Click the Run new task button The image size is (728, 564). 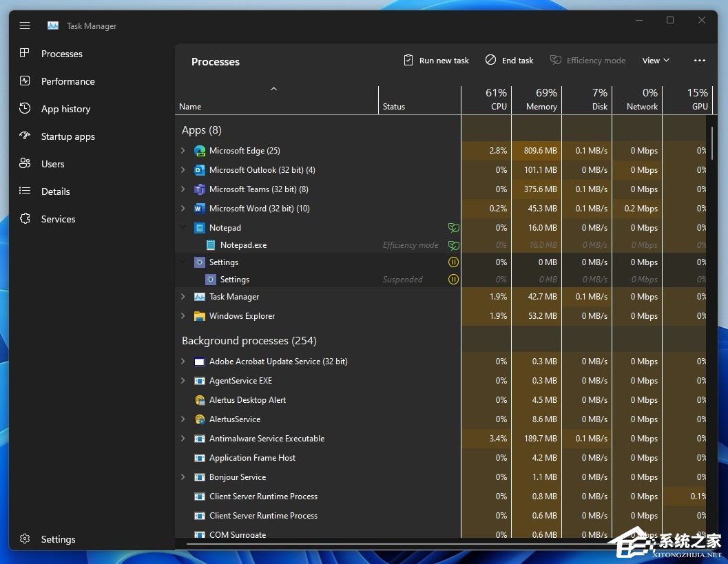(436, 61)
